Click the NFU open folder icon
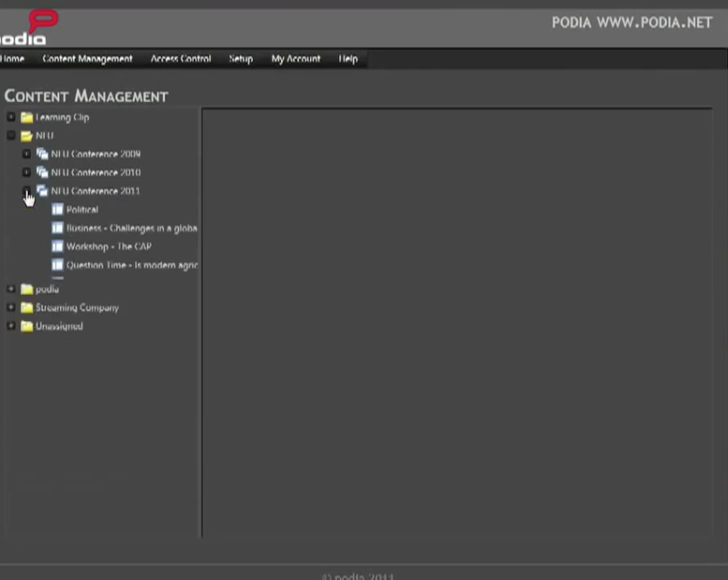The height and width of the screenshot is (580, 728). coord(27,135)
